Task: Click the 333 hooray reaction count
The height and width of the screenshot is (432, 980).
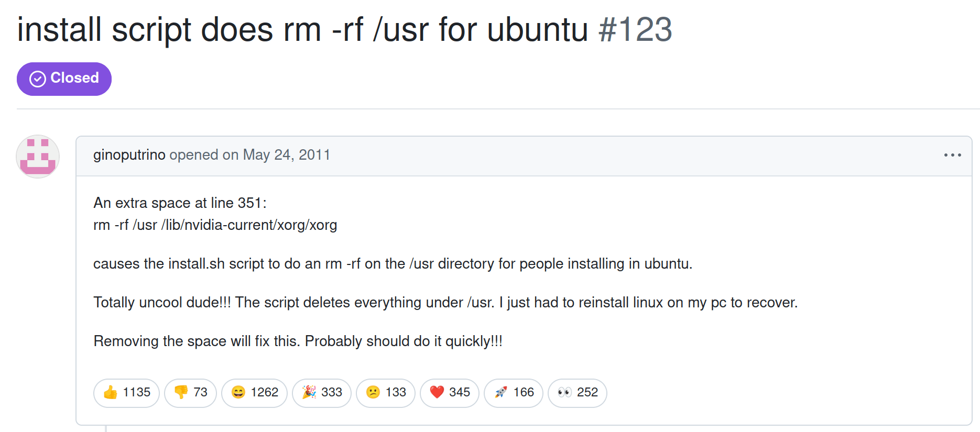Action: [x=332, y=392]
